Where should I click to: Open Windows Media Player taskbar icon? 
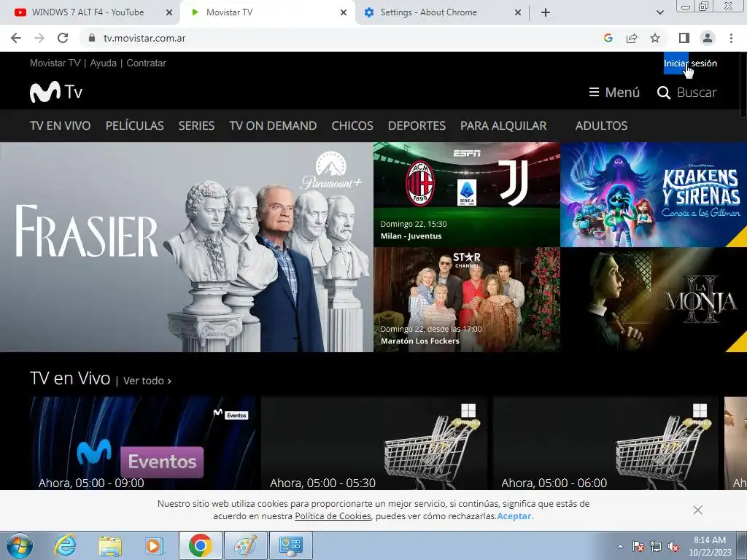click(x=153, y=545)
